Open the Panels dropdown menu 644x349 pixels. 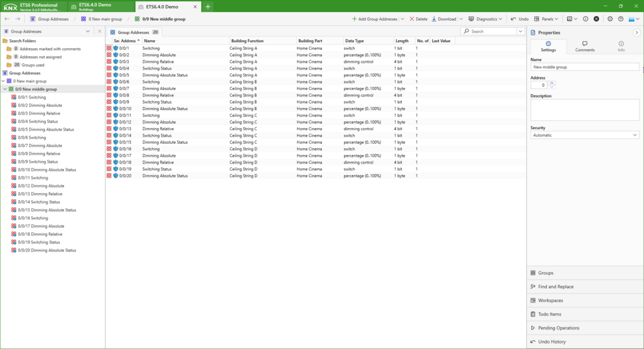[546, 19]
